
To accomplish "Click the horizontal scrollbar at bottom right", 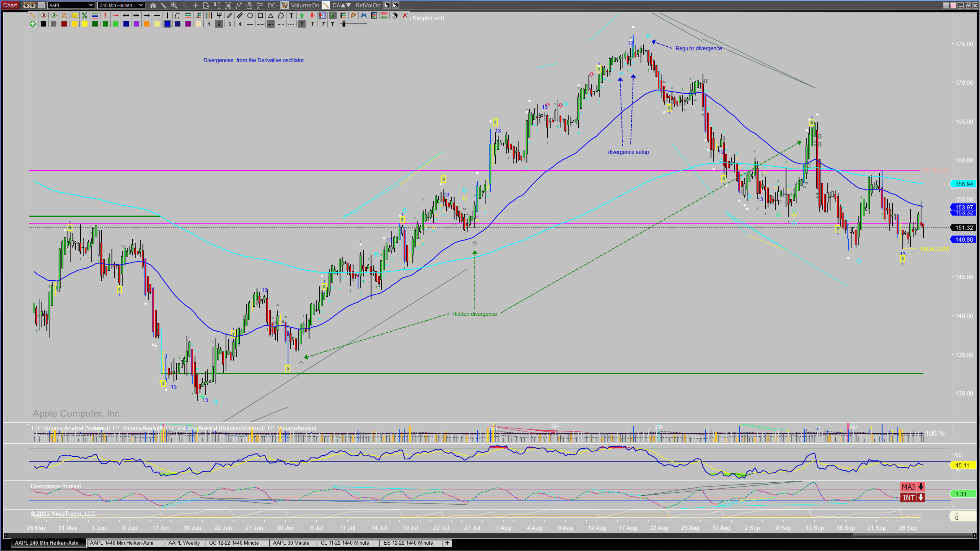I will tap(913, 536).
